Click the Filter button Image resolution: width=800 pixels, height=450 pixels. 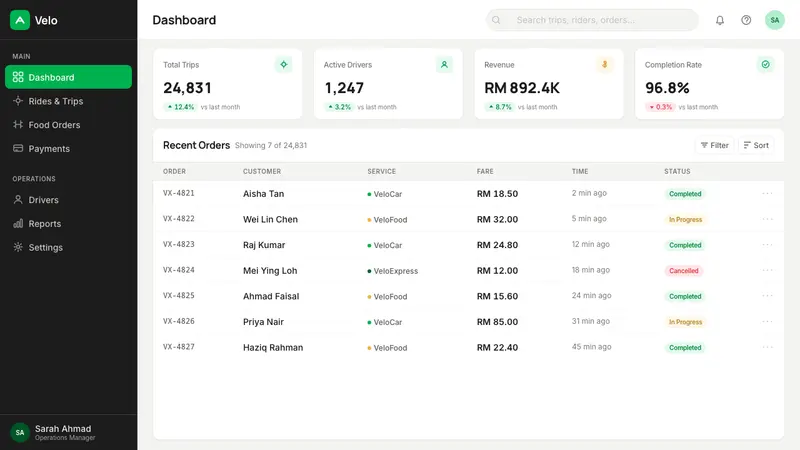coord(714,145)
